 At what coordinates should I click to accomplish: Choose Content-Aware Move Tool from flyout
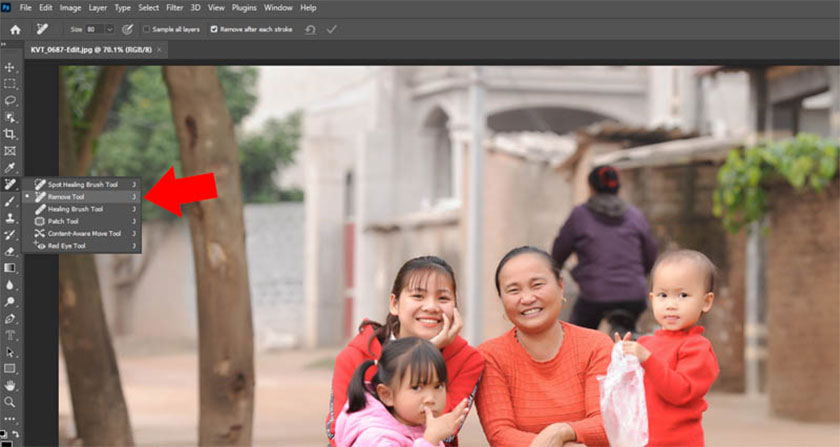[x=81, y=233]
